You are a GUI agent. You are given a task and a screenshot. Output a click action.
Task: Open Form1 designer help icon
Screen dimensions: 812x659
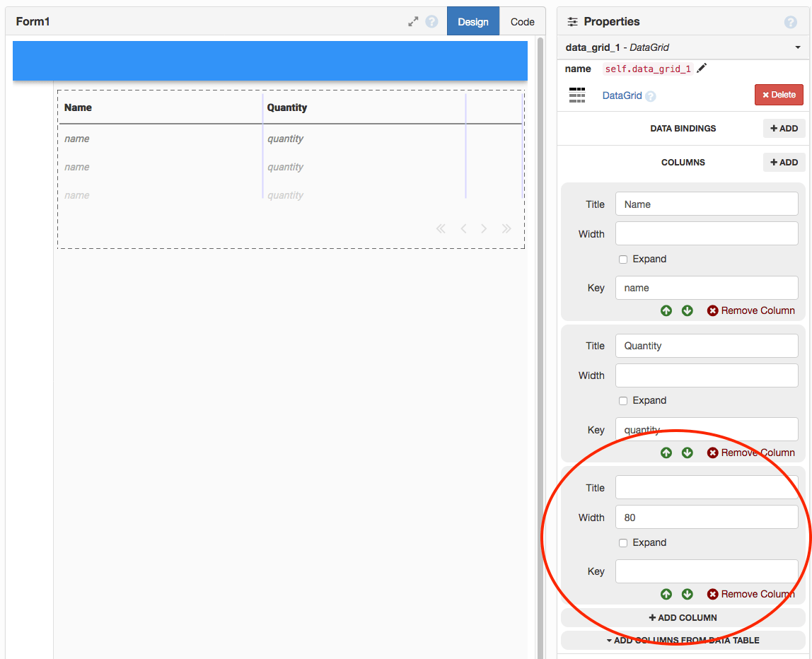click(x=431, y=22)
